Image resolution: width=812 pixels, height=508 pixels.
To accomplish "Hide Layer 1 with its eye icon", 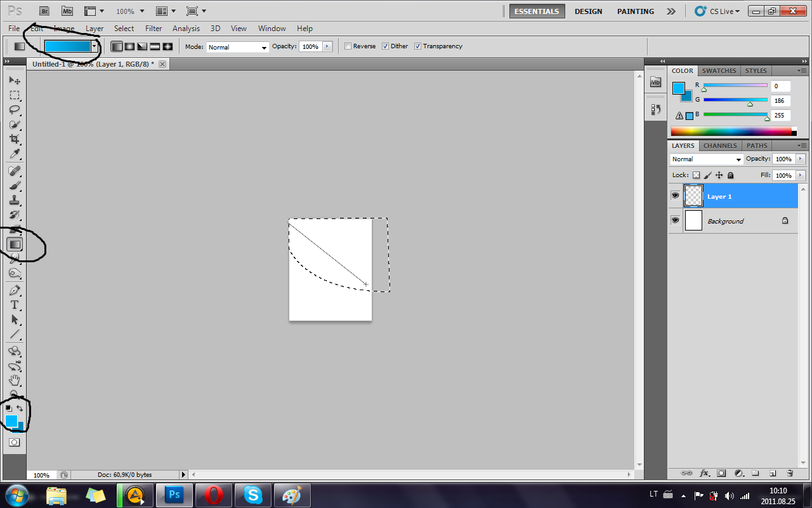I will pos(675,196).
